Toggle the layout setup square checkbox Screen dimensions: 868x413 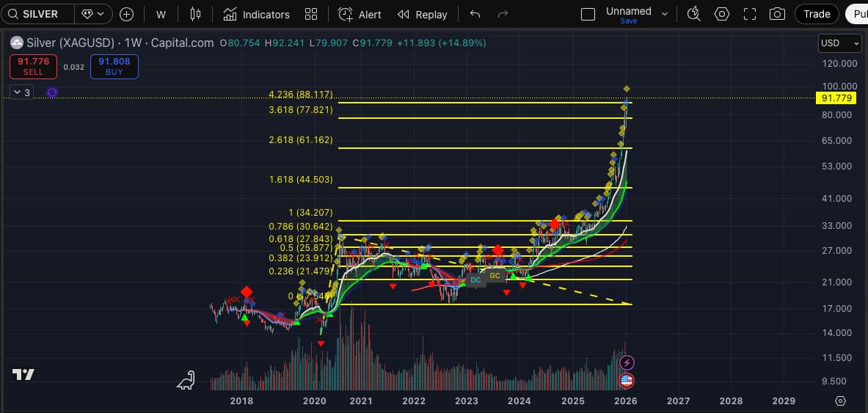tap(588, 14)
